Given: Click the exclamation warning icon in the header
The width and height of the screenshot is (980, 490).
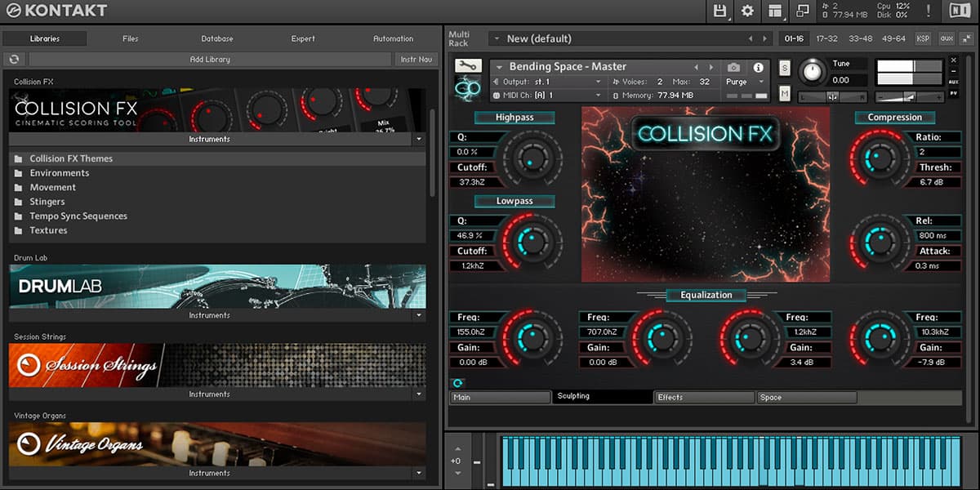Looking at the screenshot, I should pyautogui.click(x=928, y=11).
